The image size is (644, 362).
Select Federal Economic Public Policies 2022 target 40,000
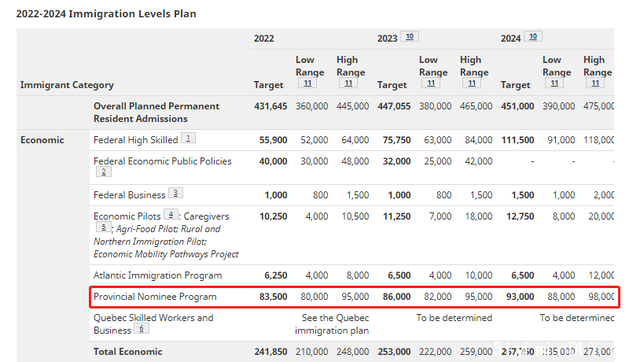point(273,161)
